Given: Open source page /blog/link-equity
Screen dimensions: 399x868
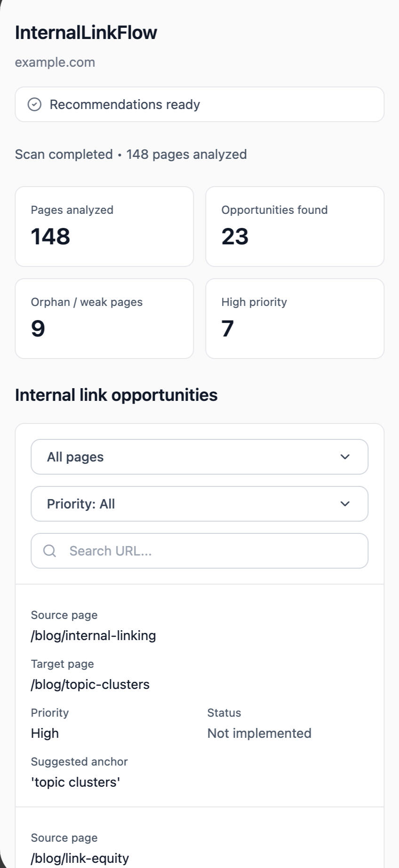Looking at the screenshot, I should tap(80, 858).
